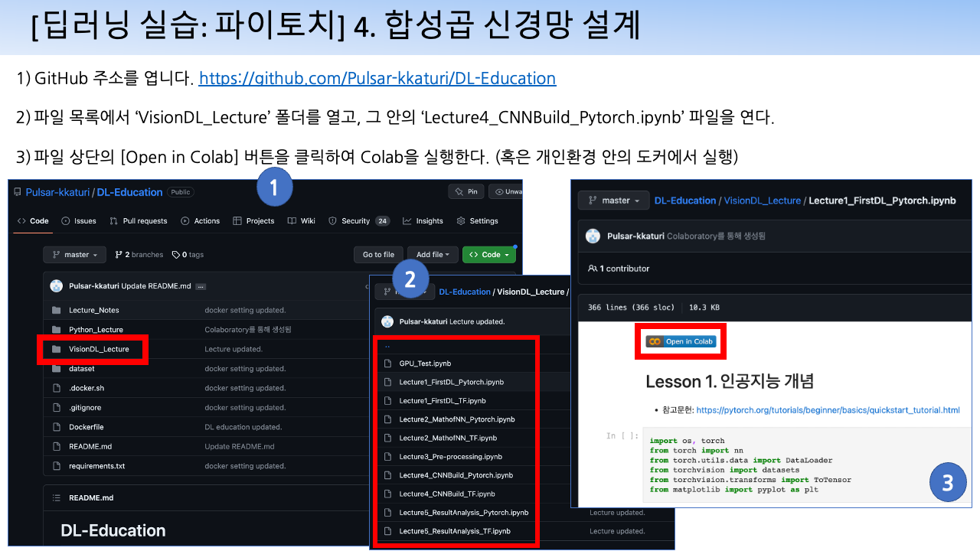Viewport: 980px width, 551px height.
Task: Click the Projects board icon
Action: (237, 220)
